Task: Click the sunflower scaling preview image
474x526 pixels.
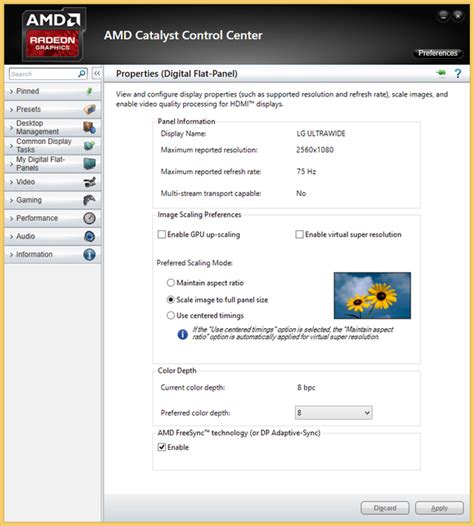Action: (372, 296)
